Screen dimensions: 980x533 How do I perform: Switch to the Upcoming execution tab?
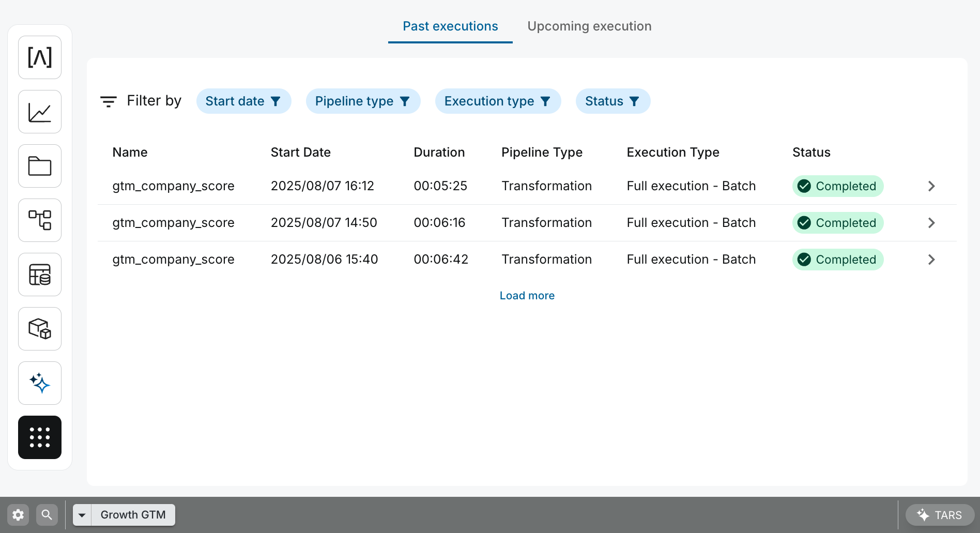(589, 26)
